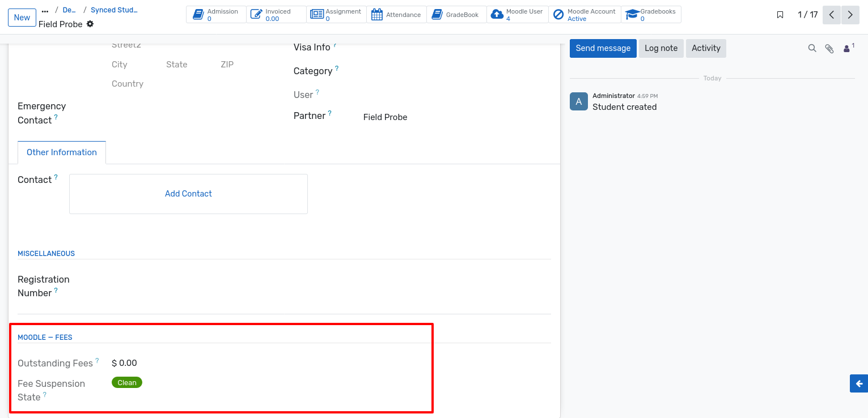Select the Other Information tab
This screenshot has width=868, height=418.
62,152
